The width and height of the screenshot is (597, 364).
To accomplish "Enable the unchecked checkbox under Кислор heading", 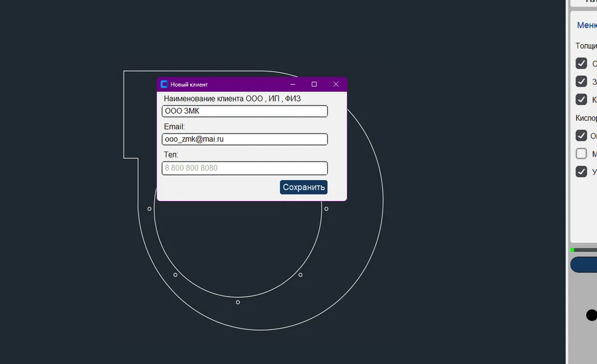I will pyautogui.click(x=581, y=154).
